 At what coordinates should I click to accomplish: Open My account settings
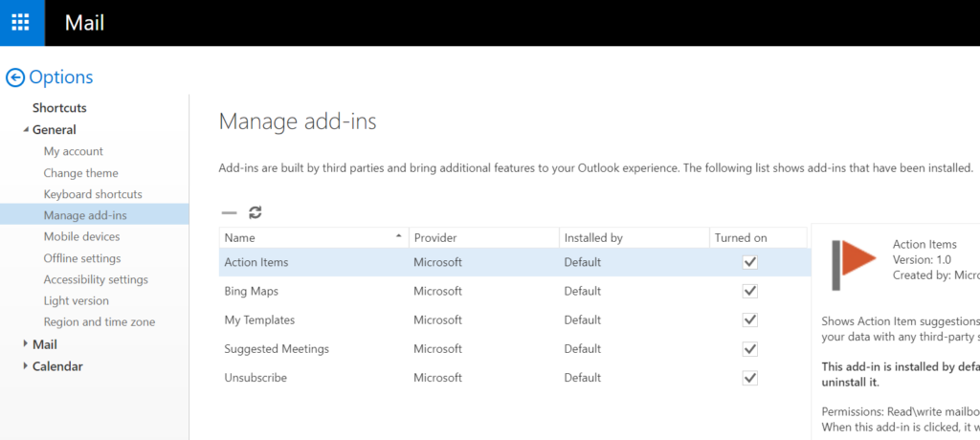[x=73, y=151]
